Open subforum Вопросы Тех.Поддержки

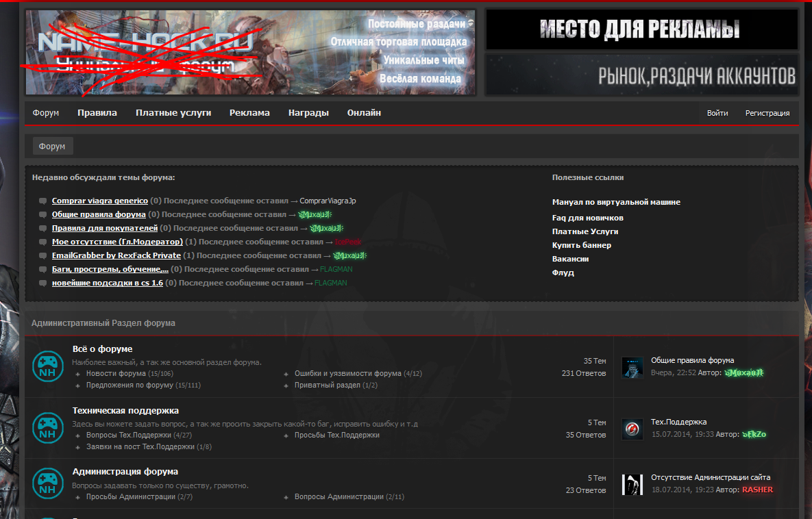coord(128,435)
